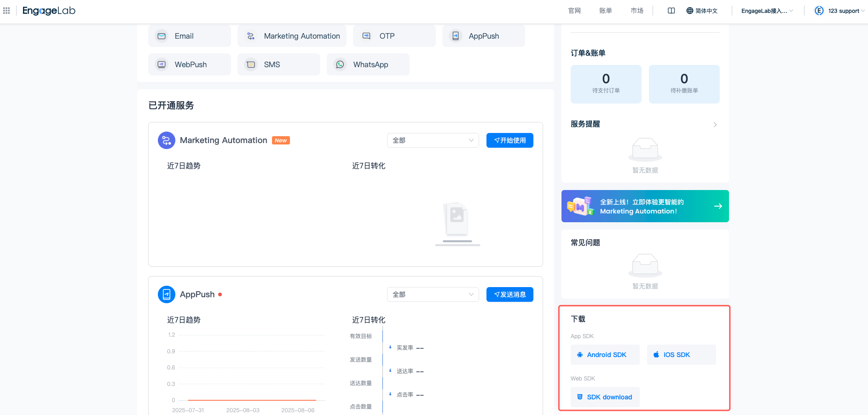Click the orange New badge
This screenshot has height=415, width=868.
[x=281, y=140]
